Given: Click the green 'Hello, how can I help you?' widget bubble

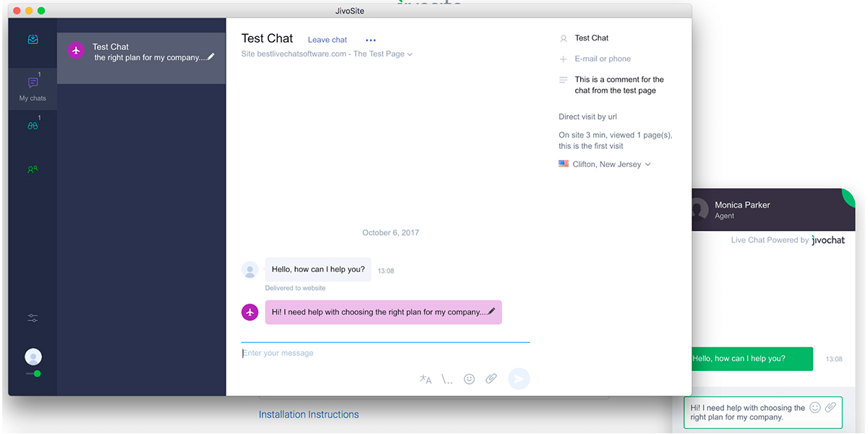Looking at the screenshot, I should pyautogui.click(x=752, y=359).
